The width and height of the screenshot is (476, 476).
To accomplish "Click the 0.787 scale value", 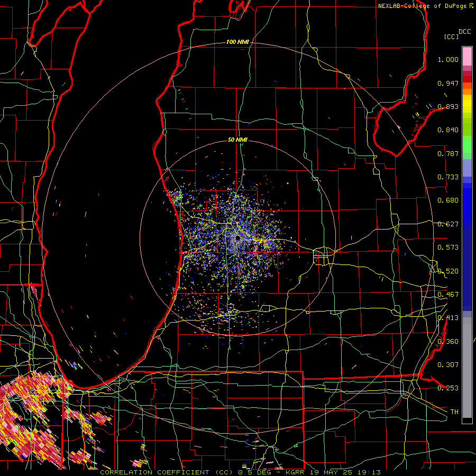I will tap(448, 153).
